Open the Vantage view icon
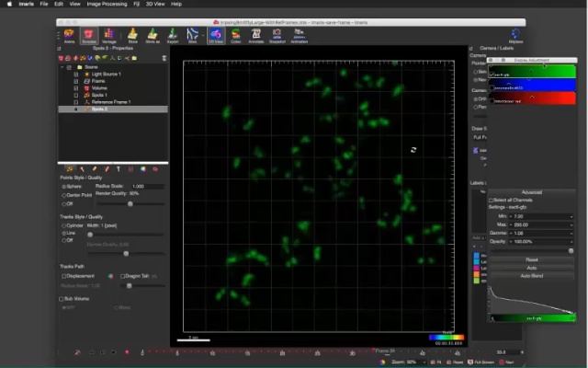The image size is (588, 368). click(109, 36)
